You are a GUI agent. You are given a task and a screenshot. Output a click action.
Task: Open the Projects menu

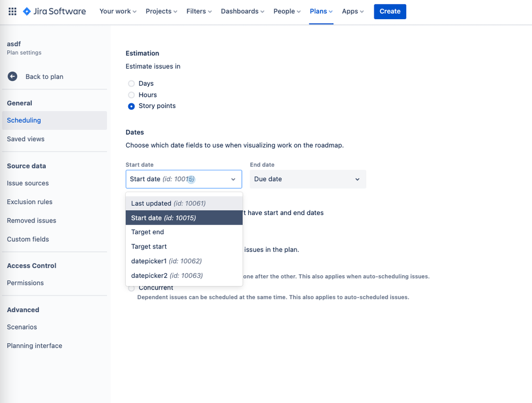click(160, 11)
